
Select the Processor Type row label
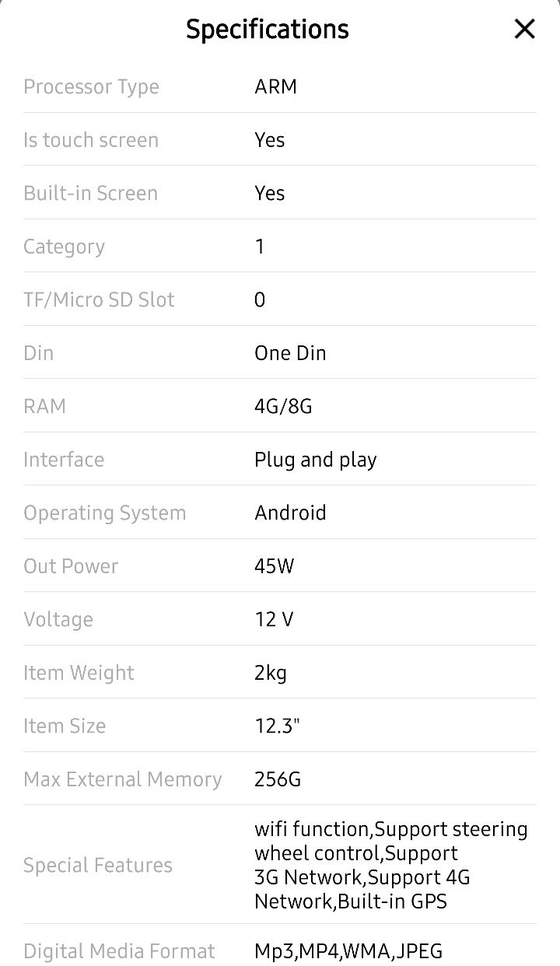tap(91, 87)
